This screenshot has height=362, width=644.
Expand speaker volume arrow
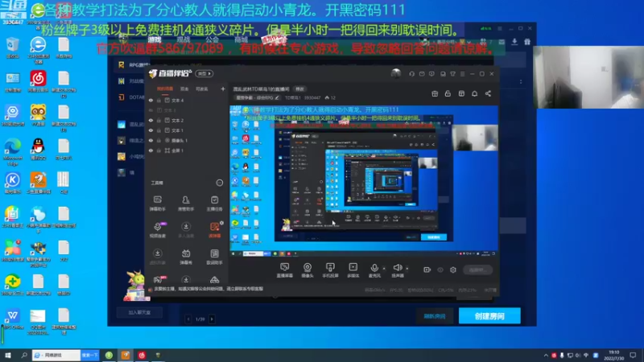pos(407,269)
